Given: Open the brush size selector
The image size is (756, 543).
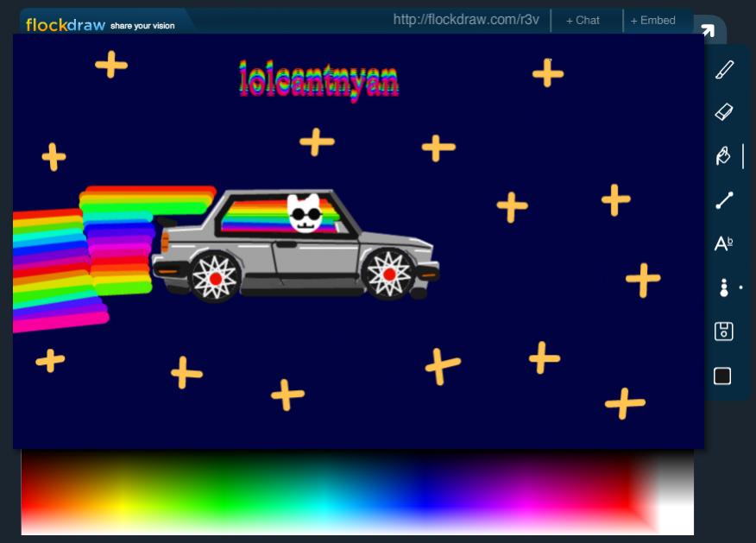Looking at the screenshot, I should (724, 287).
